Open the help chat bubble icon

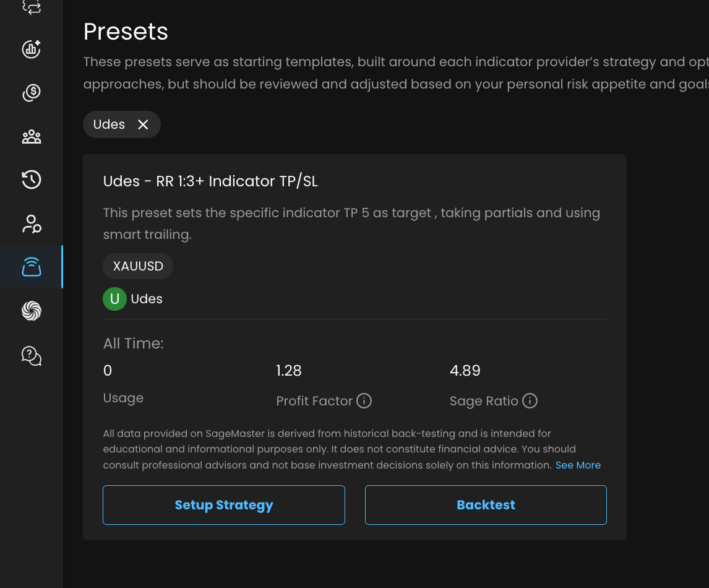point(32,355)
